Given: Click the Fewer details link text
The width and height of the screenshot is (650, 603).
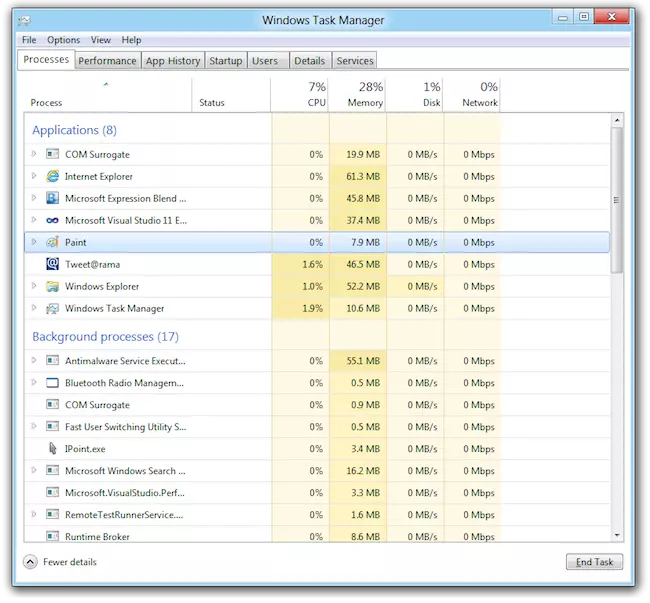Looking at the screenshot, I should 70,562.
